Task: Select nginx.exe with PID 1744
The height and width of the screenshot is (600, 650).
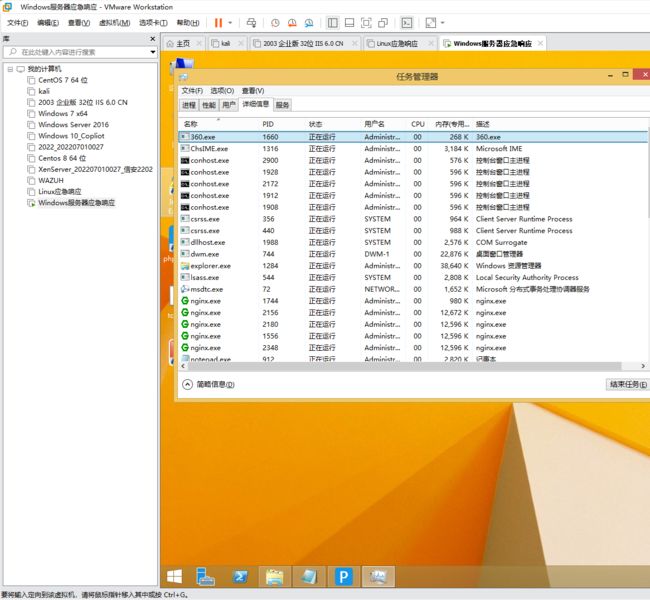Action: [413, 301]
